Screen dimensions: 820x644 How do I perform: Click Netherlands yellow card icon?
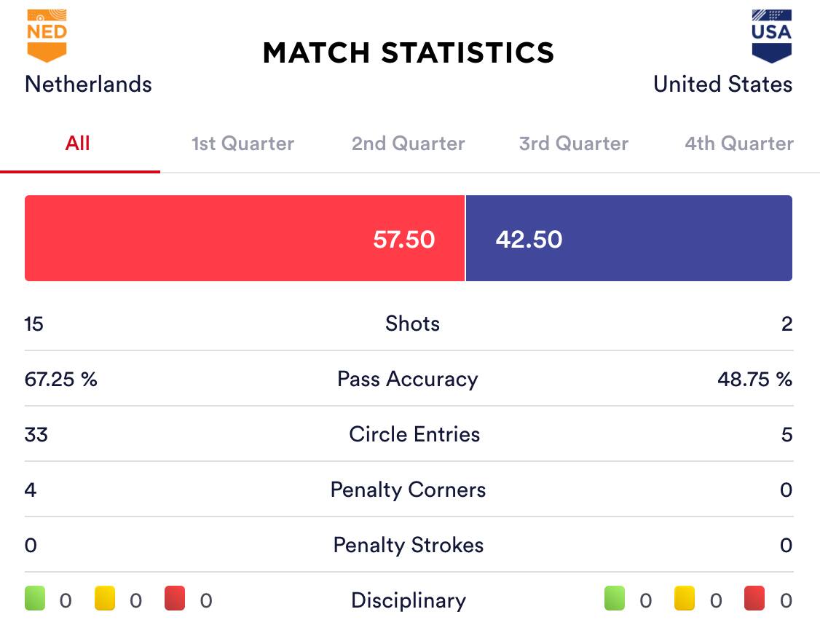pyautogui.click(x=105, y=599)
